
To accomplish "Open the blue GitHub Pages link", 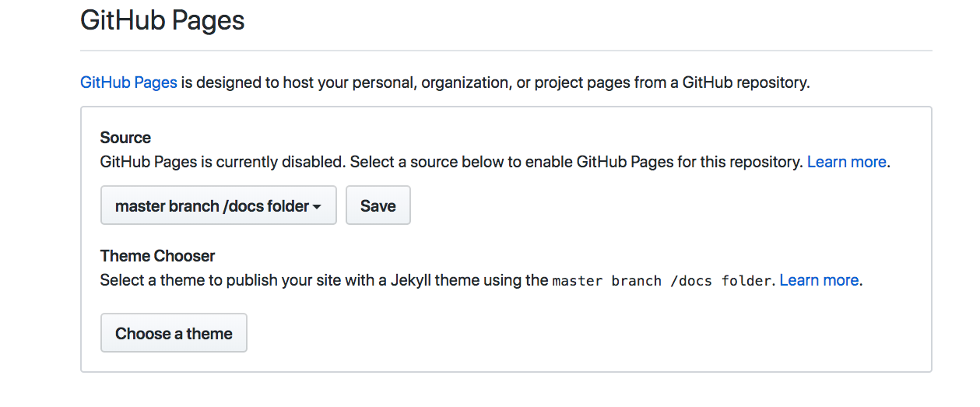I will click(128, 82).
